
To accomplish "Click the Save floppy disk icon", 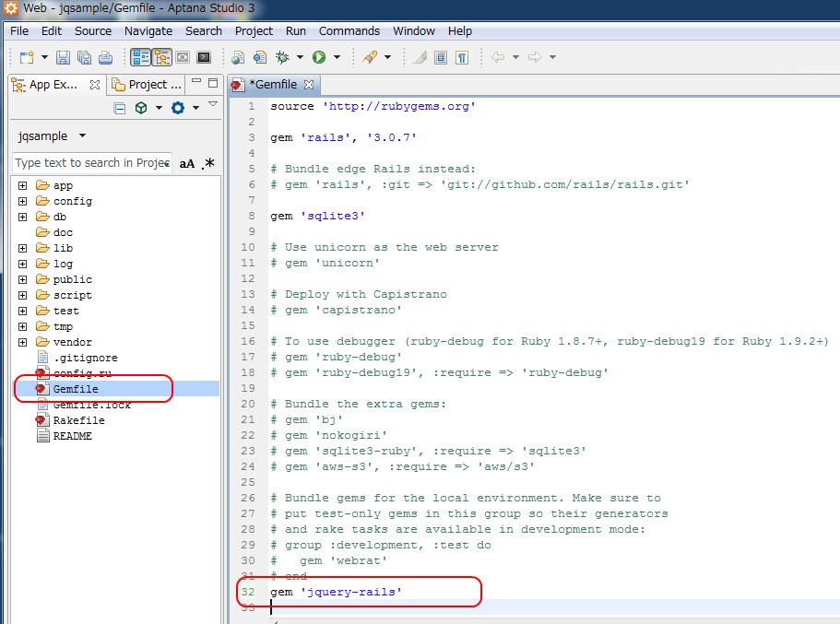I will [63, 57].
